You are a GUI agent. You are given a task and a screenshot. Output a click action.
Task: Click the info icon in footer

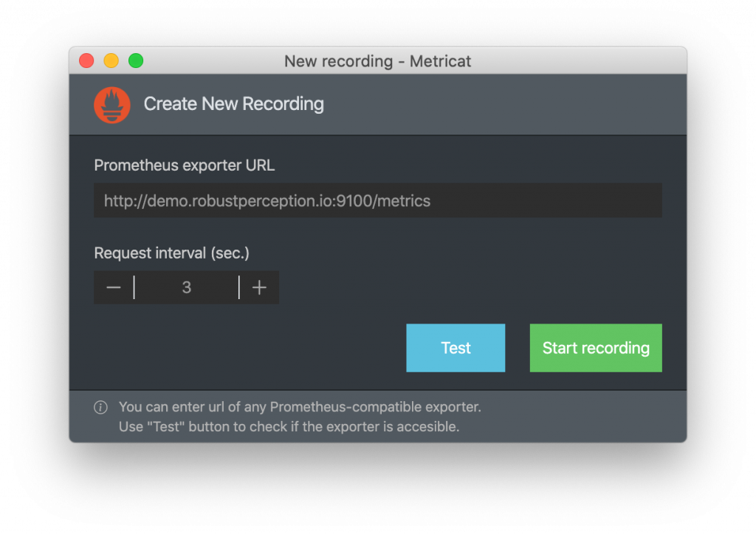click(100, 408)
